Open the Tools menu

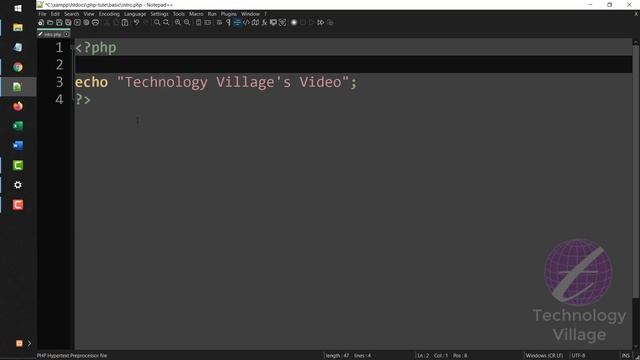(179, 14)
